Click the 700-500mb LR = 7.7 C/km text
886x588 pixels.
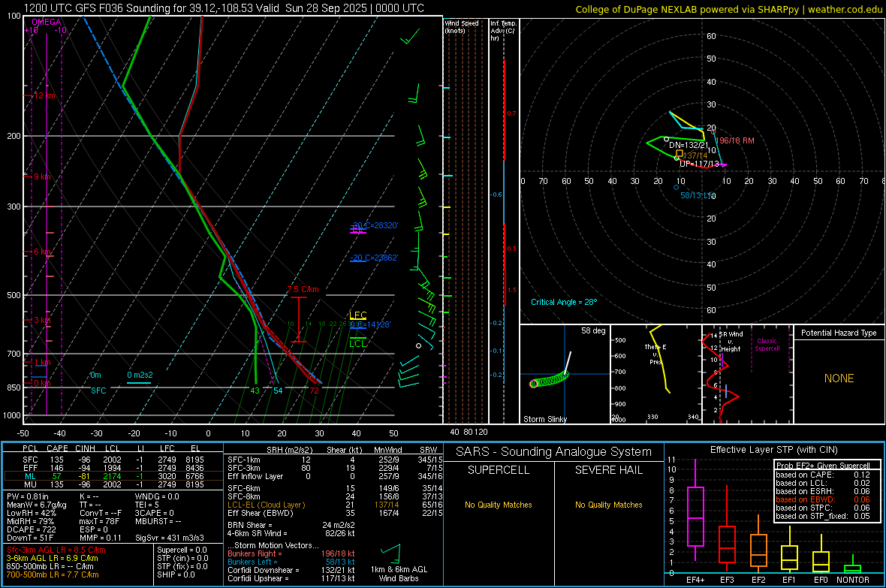[x=53, y=574]
